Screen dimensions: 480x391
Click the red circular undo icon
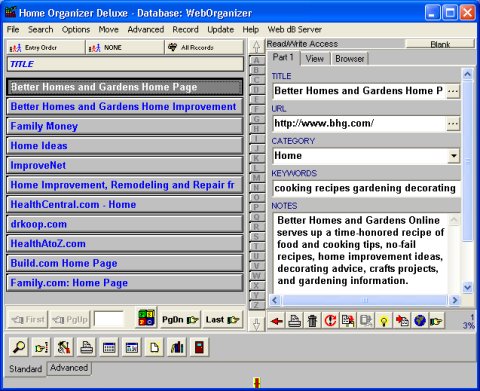(330, 321)
